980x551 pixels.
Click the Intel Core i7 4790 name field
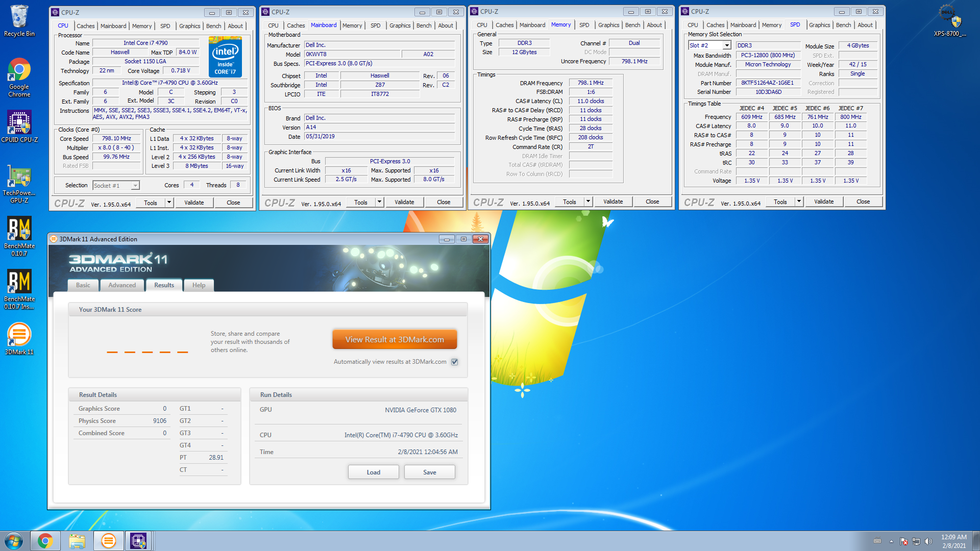145,43
